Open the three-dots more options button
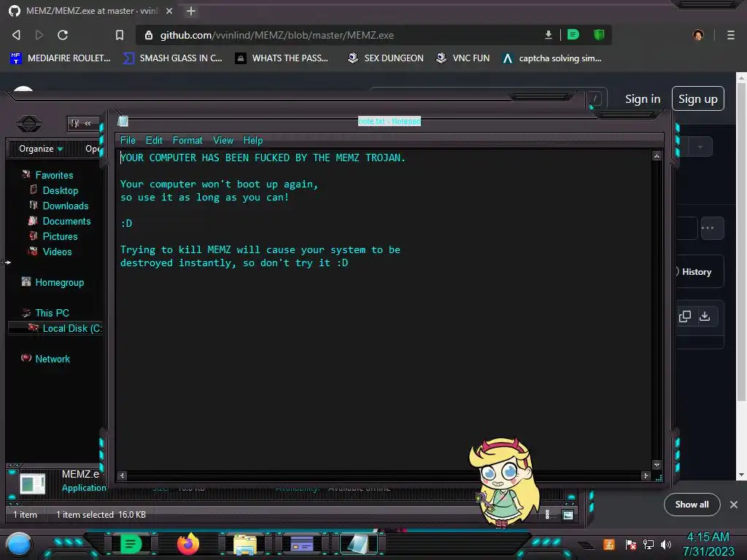 712,228
